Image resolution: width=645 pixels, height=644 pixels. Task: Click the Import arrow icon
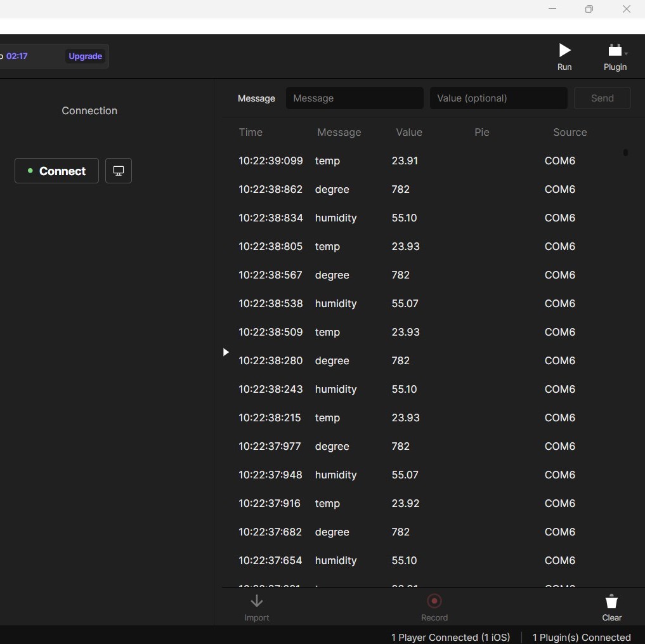(257, 601)
